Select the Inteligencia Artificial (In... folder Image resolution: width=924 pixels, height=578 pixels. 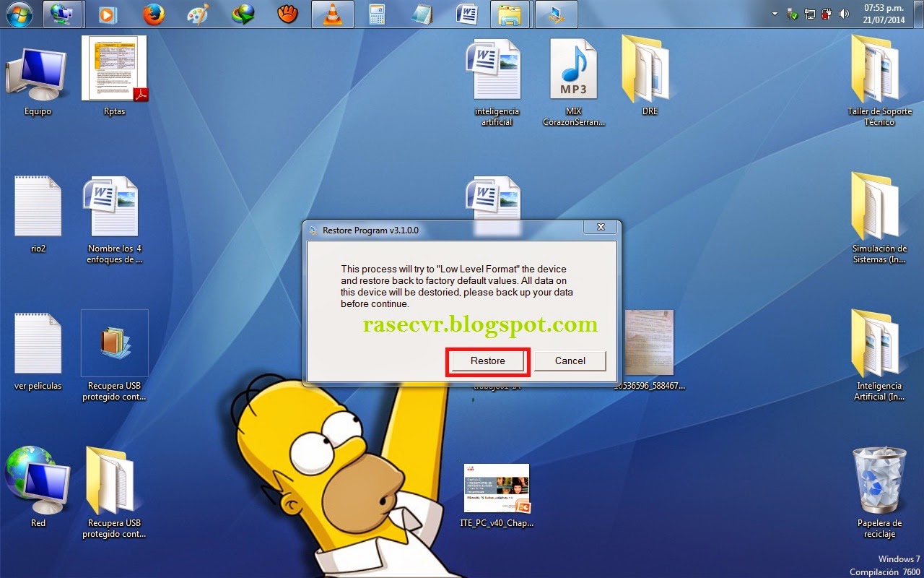coord(879,355)
